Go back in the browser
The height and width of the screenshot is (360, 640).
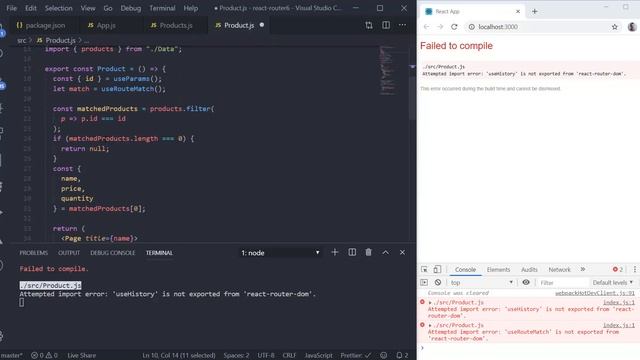[426, 27]
